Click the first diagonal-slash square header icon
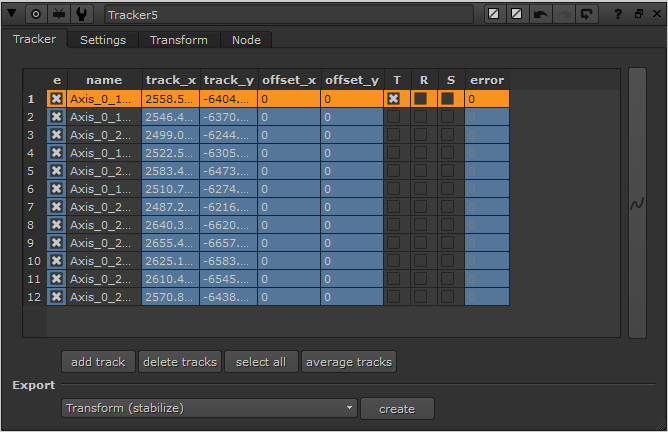668x432 pixels. click(x=494, y=15)
